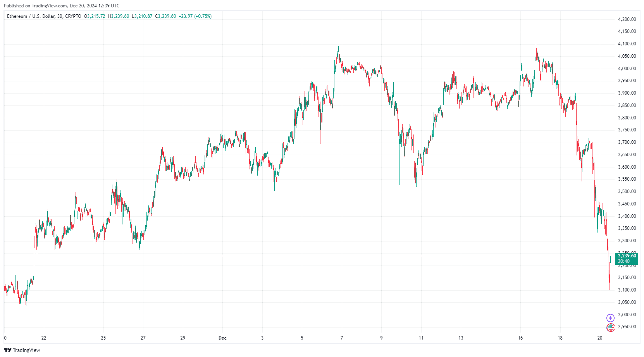Viewport: 644px width, 357px height.
Task: Click the low value L3,210.87
Action: click(142, 16)
